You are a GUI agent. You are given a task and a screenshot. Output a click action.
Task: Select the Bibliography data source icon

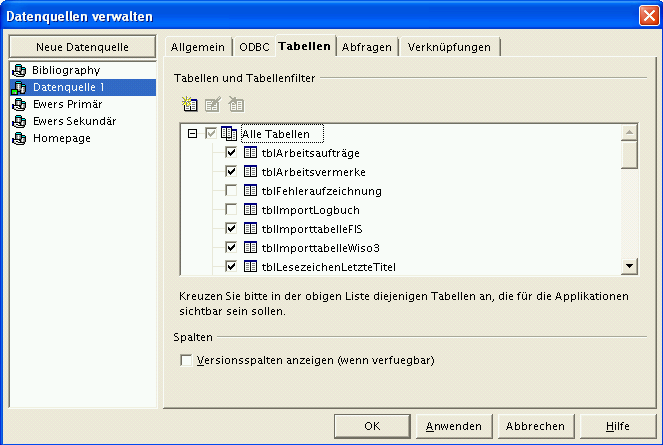[x=18, y=71]
